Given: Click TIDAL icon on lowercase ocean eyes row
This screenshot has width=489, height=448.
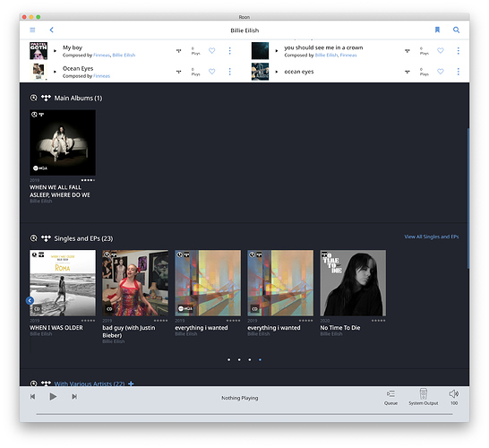Looking at the screenshot, I should 407,72.
